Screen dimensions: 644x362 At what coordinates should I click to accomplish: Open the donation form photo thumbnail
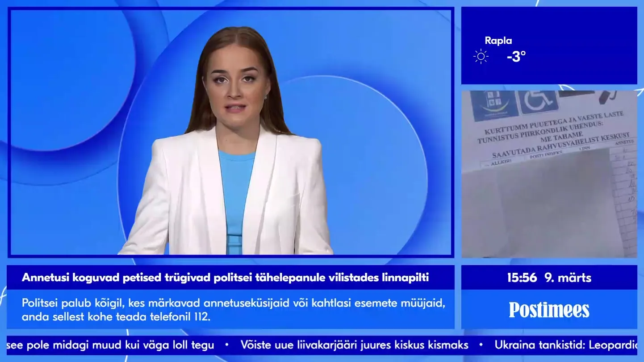click(549, 174)
